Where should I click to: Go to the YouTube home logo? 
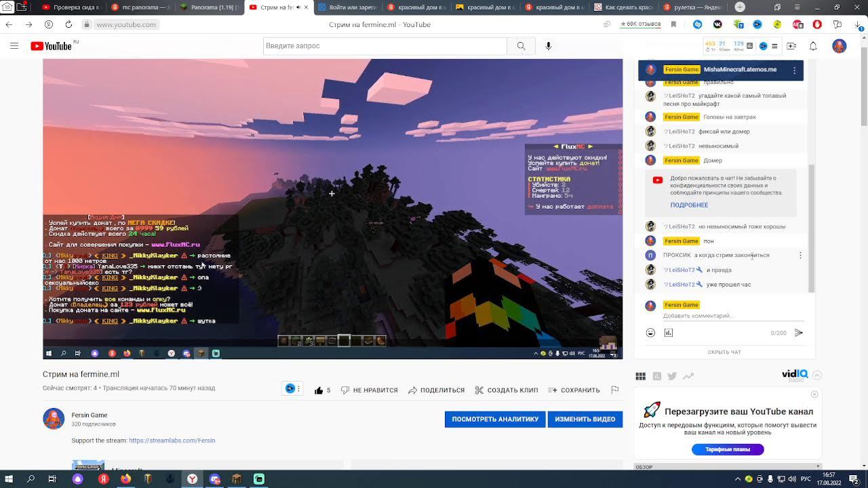(52, 46)
